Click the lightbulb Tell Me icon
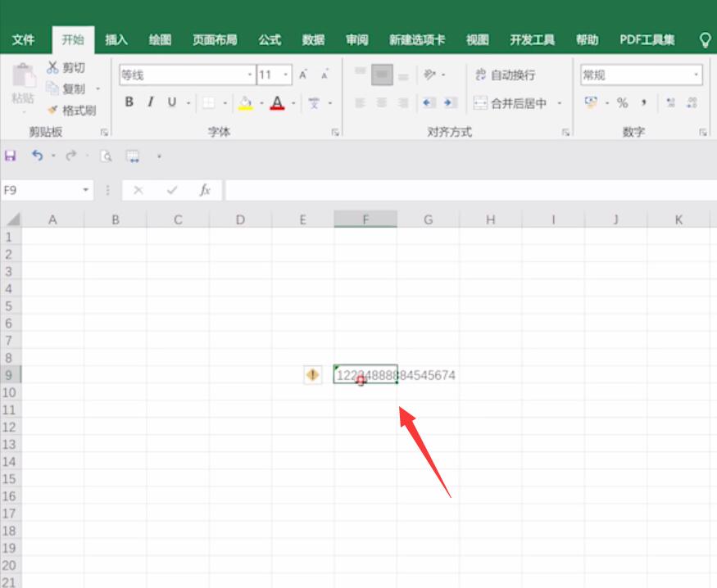The width and height of the screenshot is (717, 588). click(x=705, y=40)
